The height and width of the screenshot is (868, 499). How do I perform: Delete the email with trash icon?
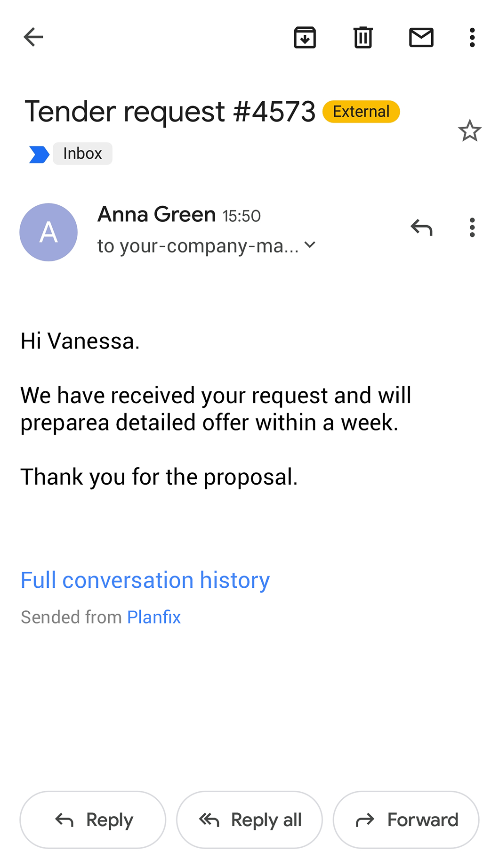pyautogui.click(x=363, y=38)
